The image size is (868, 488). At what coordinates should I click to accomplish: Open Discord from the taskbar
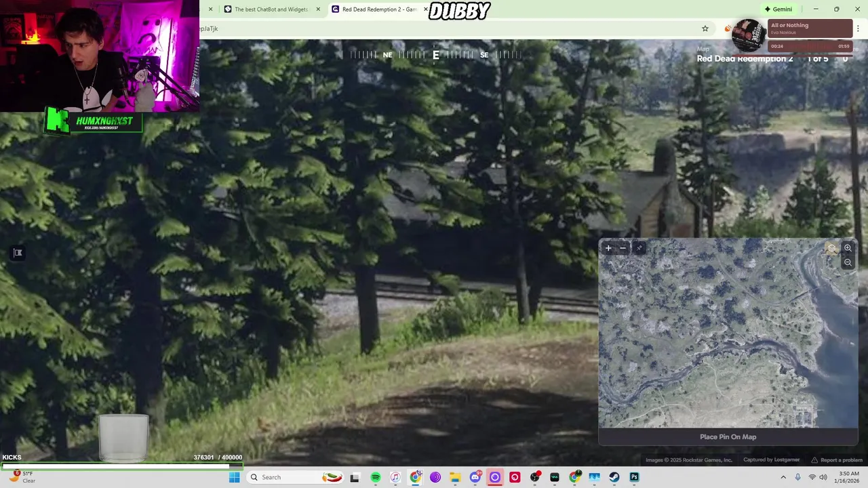(475, 477)
